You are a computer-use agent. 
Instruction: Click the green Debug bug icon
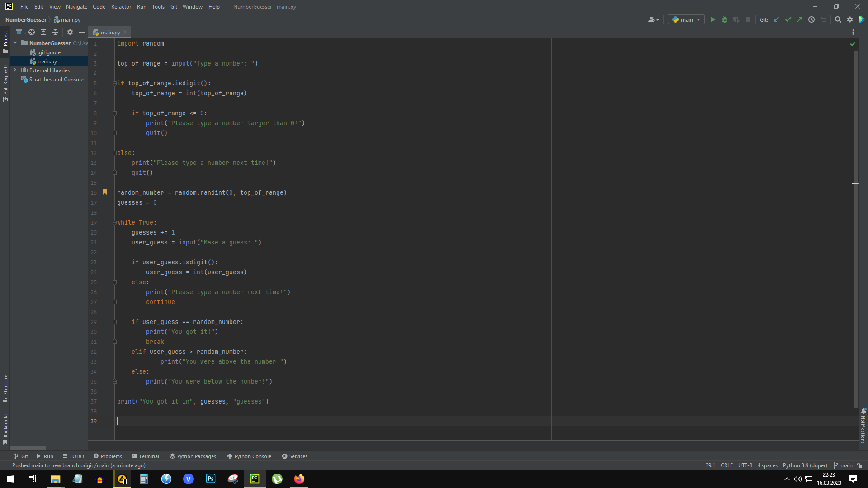pos(725,19)
